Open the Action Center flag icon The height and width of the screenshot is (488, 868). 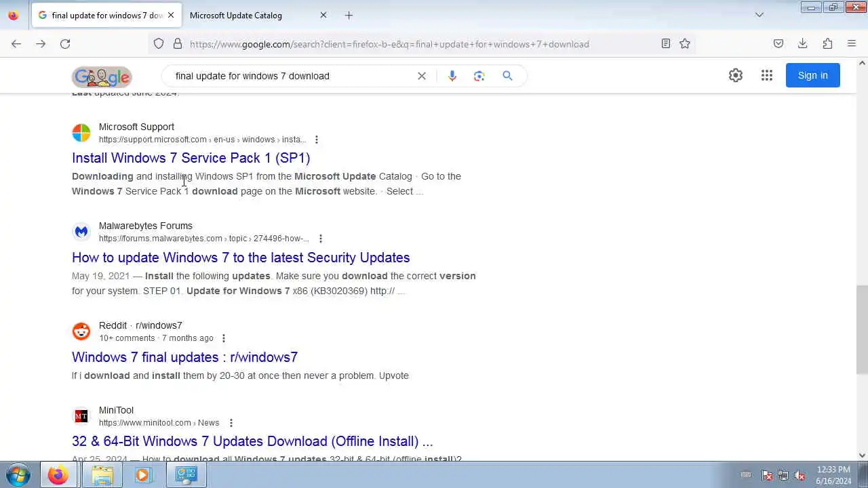767,475
